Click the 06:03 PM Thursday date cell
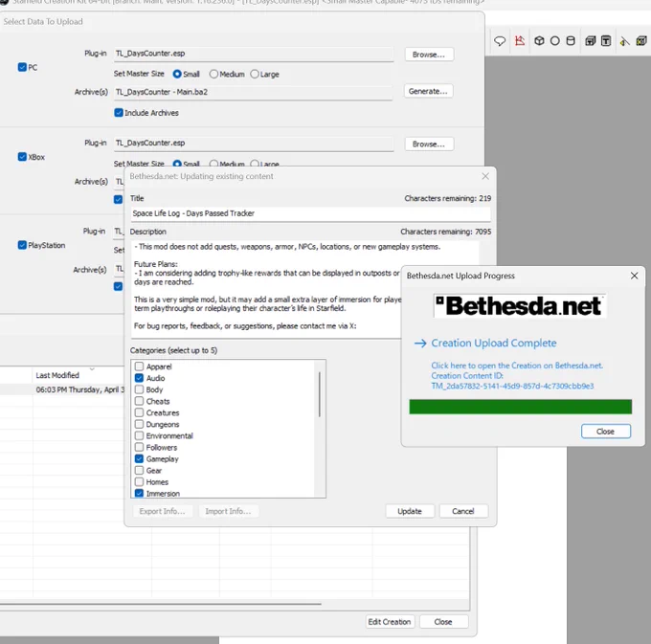 (80, 389)
